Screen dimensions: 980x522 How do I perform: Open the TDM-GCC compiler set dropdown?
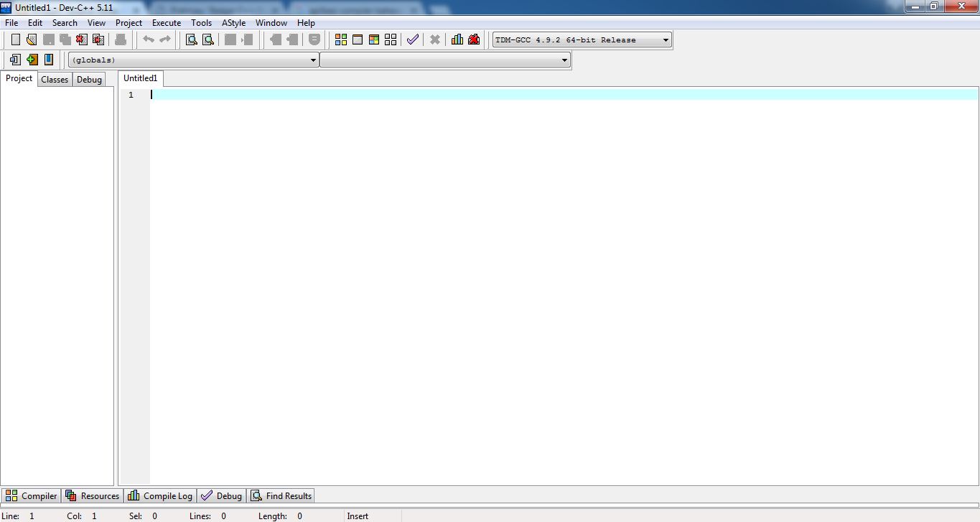(x=582, y=39)
